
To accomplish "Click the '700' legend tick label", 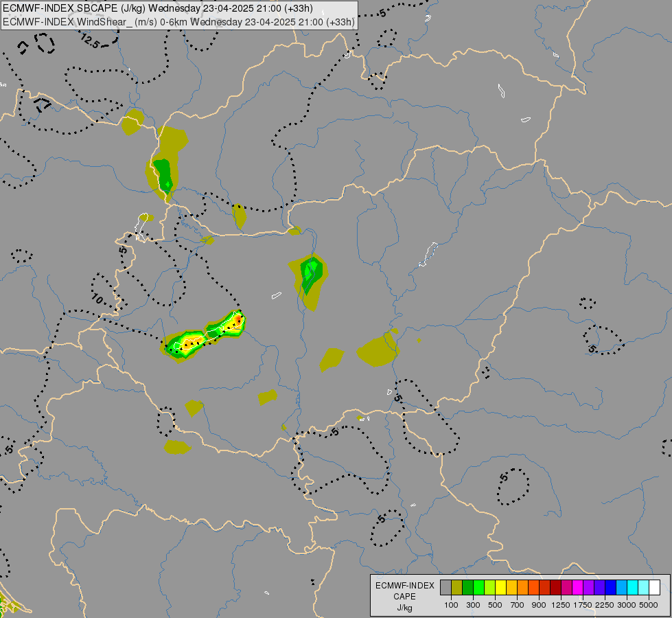I will [x=517, y=605].
